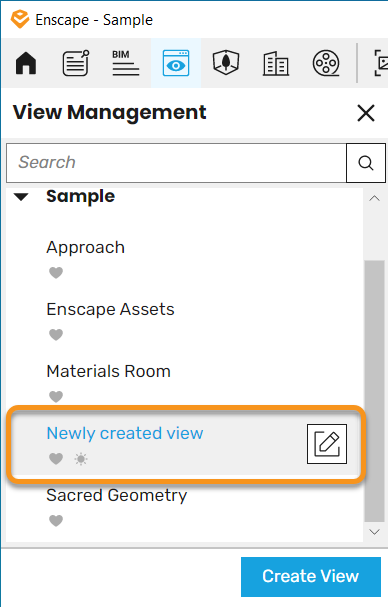Select the View Management eye icon
This screenshot has height=607, width=388.
click(x=176, y=63)
